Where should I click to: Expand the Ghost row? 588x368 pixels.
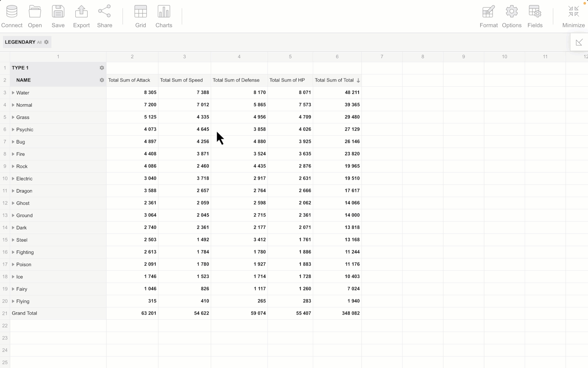13,203
